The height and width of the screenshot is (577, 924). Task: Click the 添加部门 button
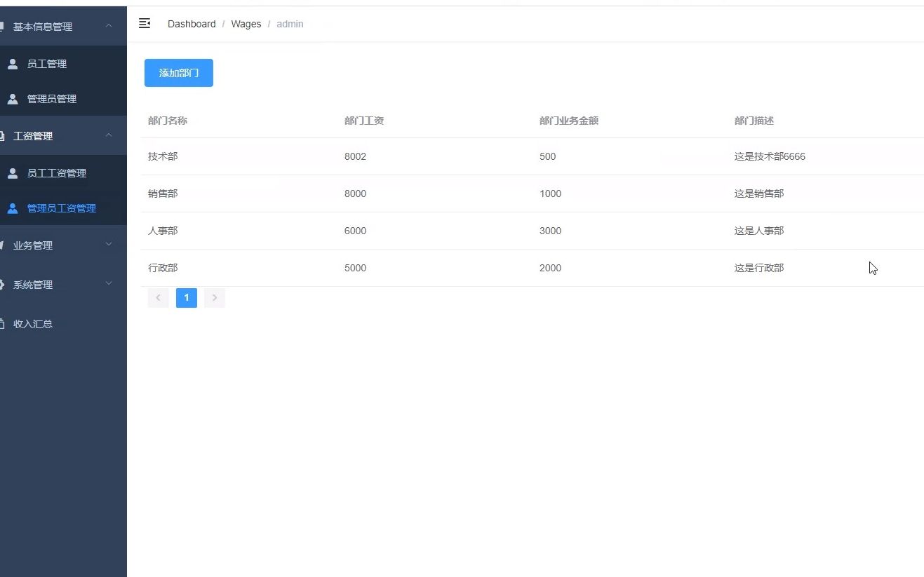tap(178, 72)
